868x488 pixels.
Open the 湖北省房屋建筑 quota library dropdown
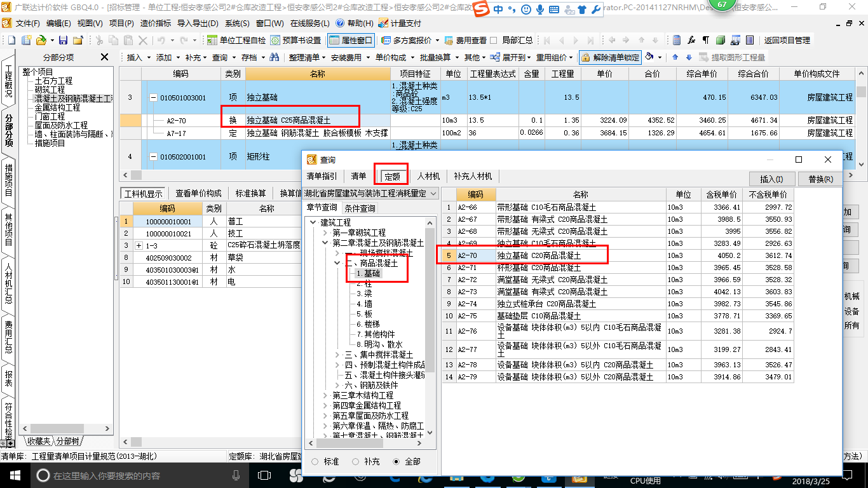pos(433,193)
